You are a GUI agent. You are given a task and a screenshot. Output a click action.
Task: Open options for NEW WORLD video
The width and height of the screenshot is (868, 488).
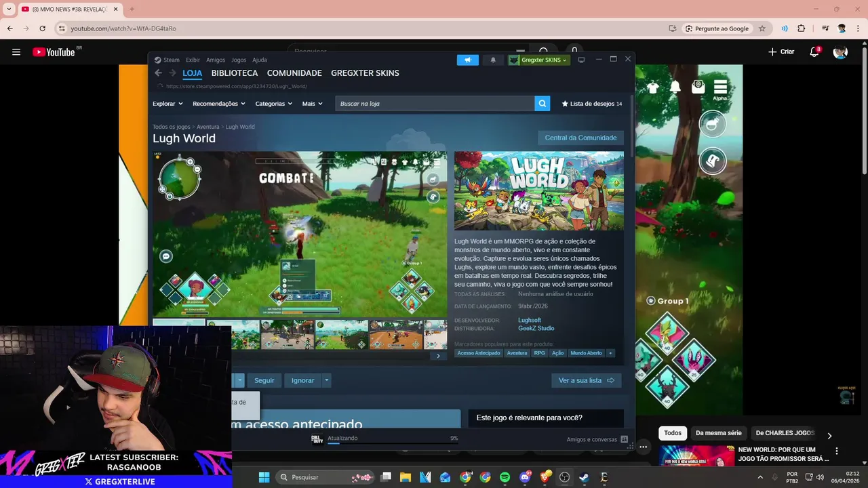click(836, 451)
